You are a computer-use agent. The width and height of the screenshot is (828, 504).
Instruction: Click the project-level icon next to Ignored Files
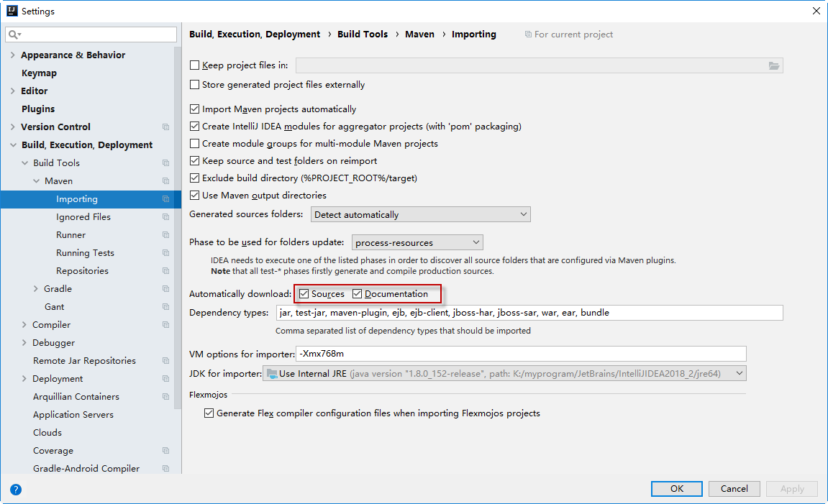click(166, 217)
